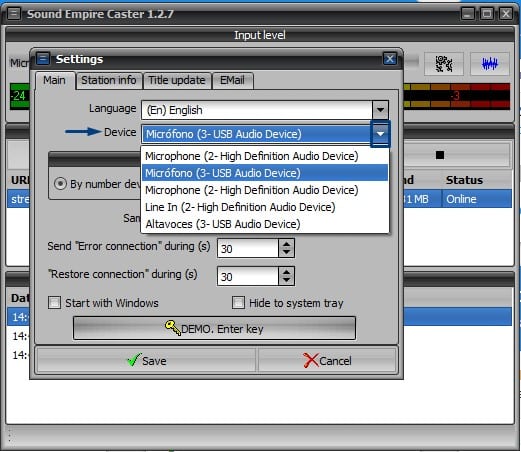Click the Error connection seconds field

pyautogui.click(x=248, y=248)
